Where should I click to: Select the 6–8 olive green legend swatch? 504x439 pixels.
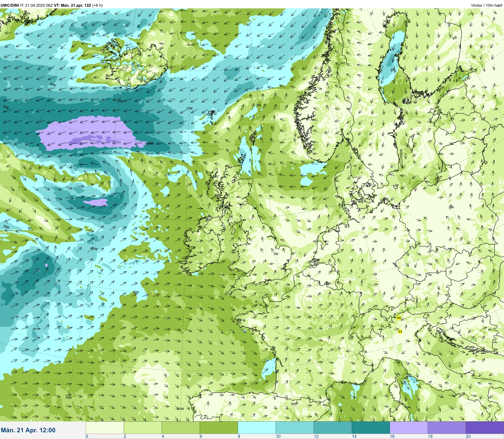tap(219, 428)
